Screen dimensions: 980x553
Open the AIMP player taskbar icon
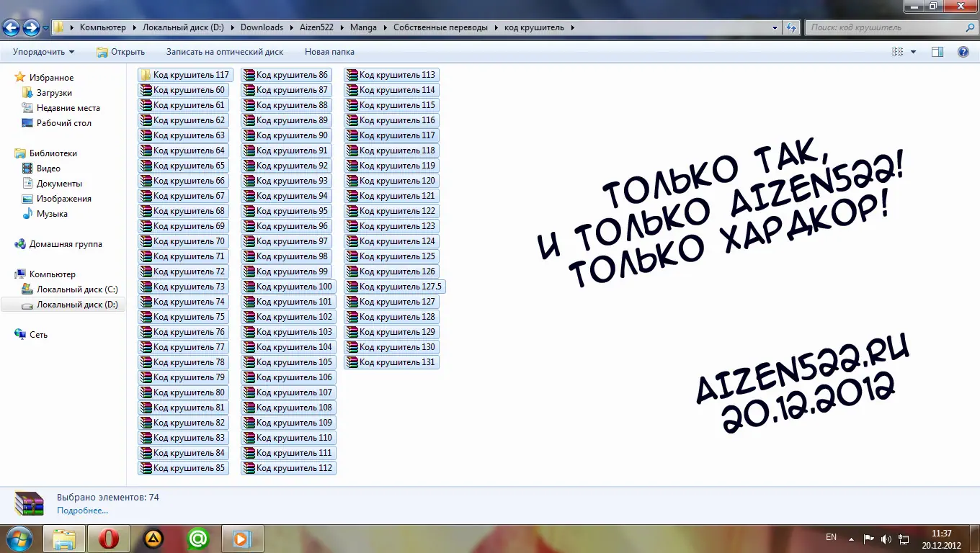(x=153, y=539)
